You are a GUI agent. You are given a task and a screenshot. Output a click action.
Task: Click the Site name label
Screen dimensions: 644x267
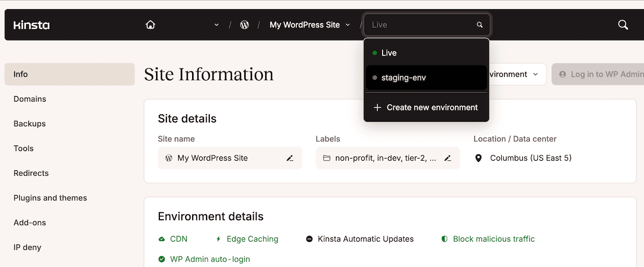point(176,139)
